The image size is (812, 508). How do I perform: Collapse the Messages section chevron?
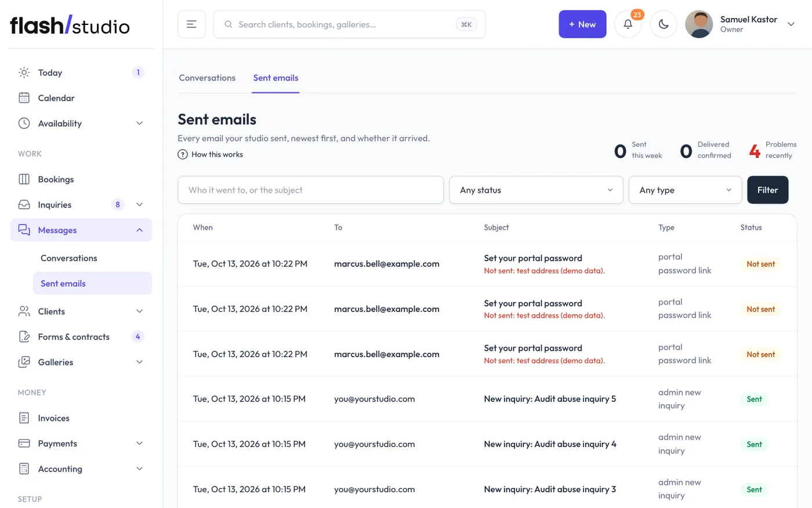pos(139,230)
